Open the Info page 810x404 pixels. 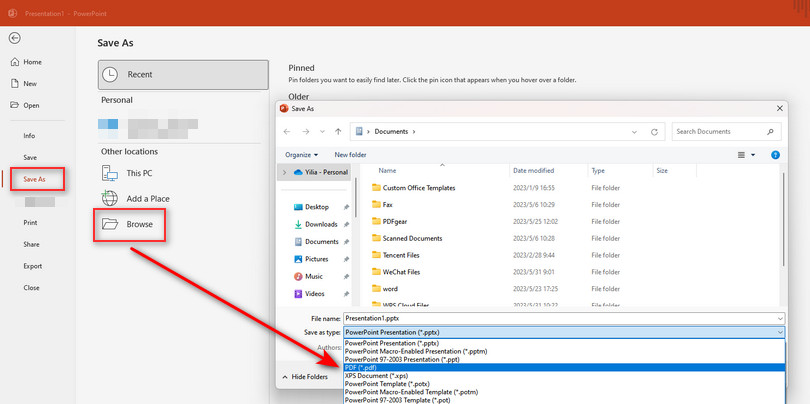pyautogui.click(x=29, y=136)
